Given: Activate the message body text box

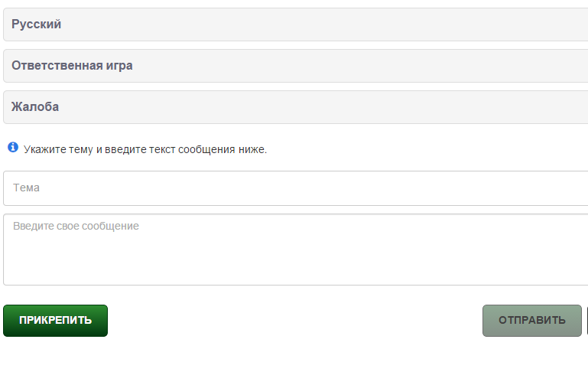Looking at the screenshot, I should pyautogui.click(x=295, y=250).
